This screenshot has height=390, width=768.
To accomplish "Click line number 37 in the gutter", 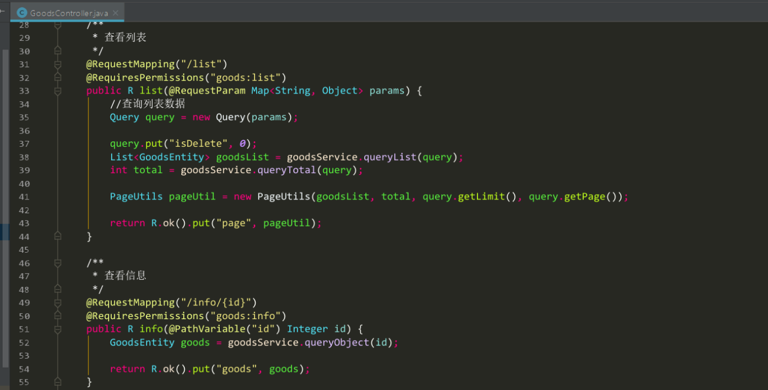I will pyautogui.click(x=24, y=144).
